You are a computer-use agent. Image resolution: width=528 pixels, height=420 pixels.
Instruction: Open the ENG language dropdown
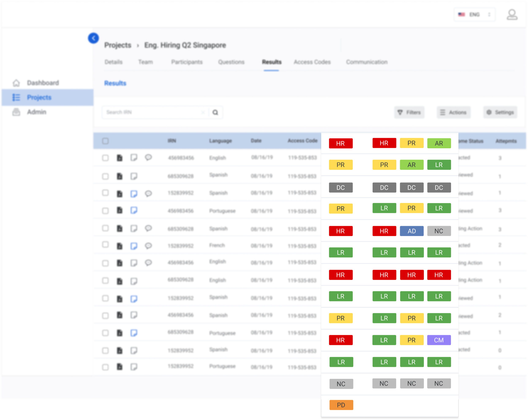click(474, 15)
